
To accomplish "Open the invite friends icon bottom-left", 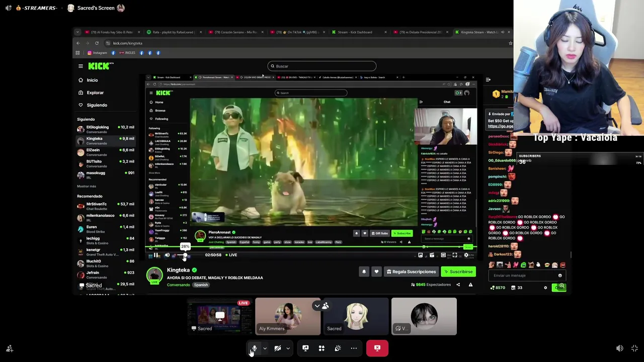I will 9,348.
